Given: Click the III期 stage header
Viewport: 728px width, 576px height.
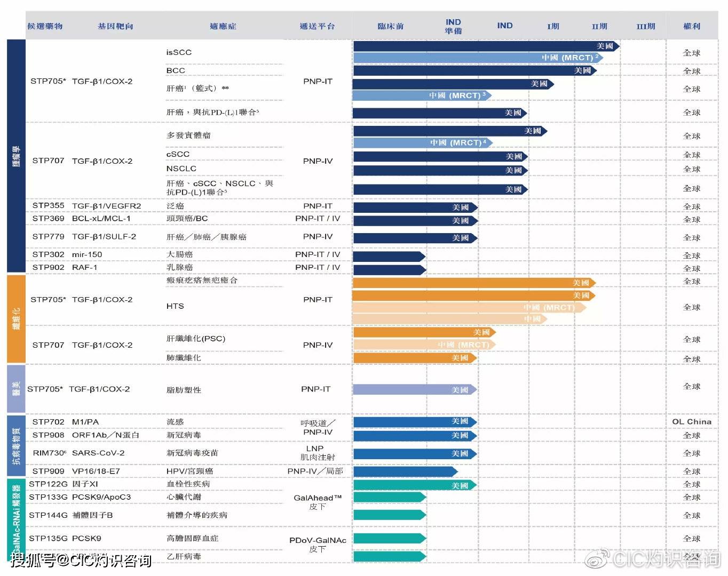Looking at the screenshot, I should (646, 26).
